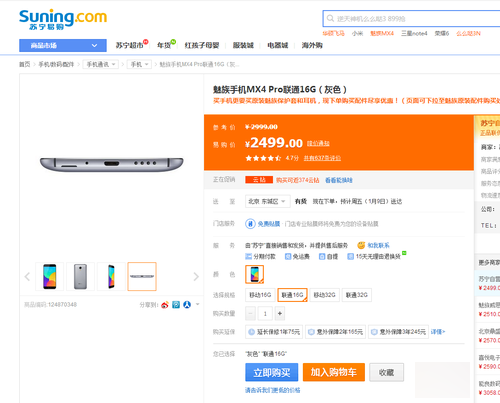Show previous product thumbnails arrow

[27, 276]
